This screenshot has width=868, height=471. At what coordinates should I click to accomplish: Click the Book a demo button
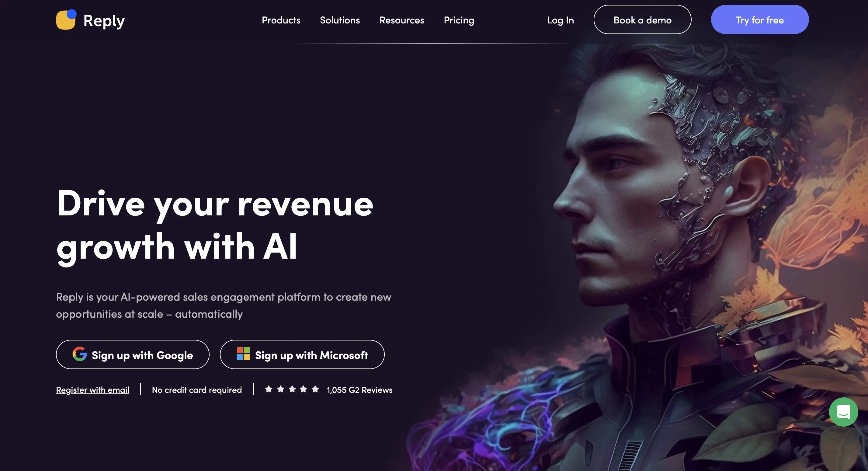tap(642, 19)
